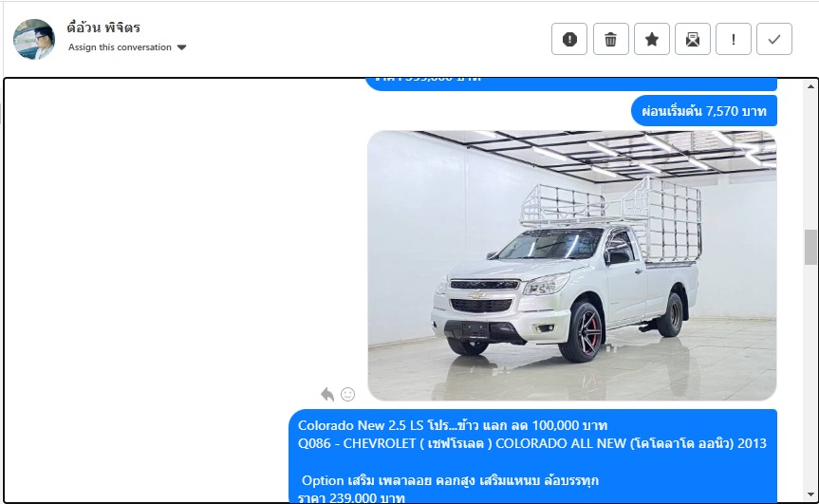
Task: Click the Q086 - CHEVROLET listing line
Action: [531, 443]
